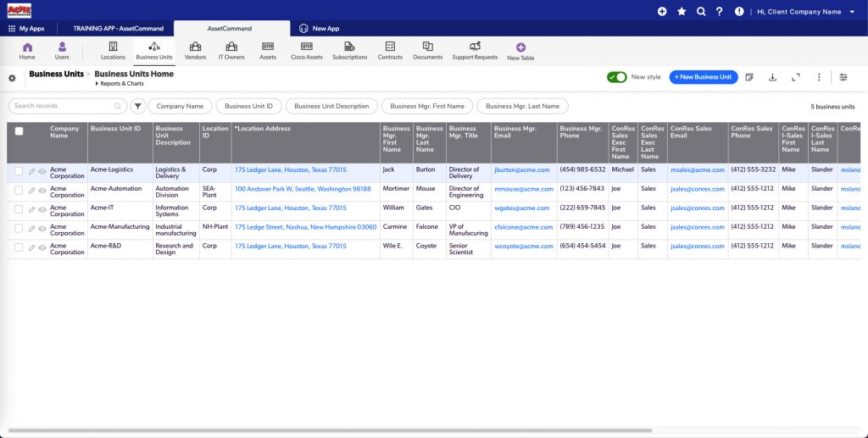Click the New Table plus icon
The height and width of the screenshot is (438, 868).
[x=520, y=47]
